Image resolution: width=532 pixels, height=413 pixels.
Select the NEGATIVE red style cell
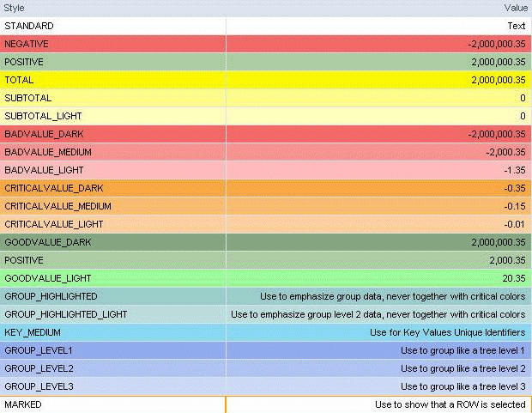[x=27, y=44]
